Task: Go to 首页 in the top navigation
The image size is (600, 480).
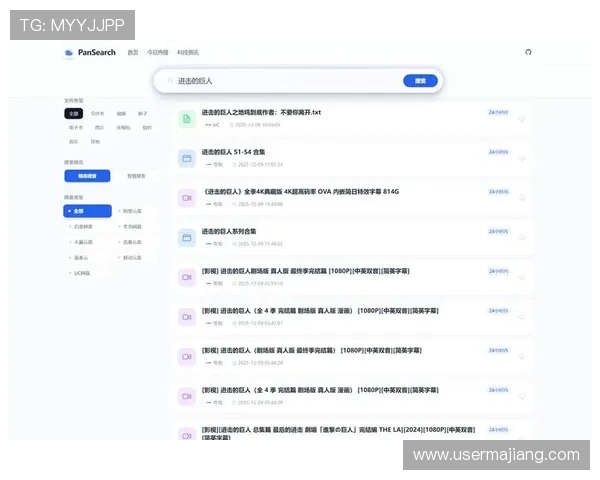Action: 133,52
